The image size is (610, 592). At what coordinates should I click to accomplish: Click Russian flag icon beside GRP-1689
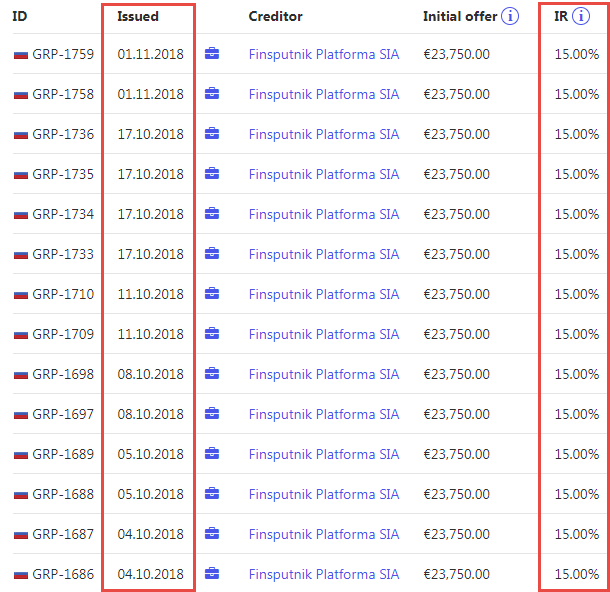21,455
